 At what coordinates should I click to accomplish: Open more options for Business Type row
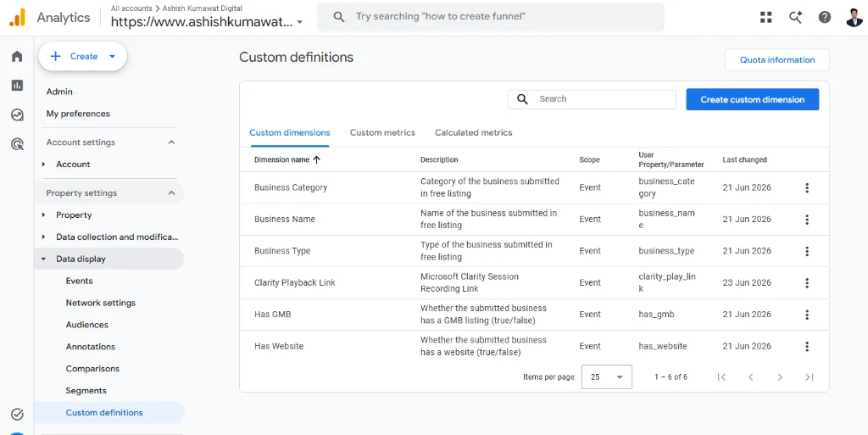pyautogui.click(x=807, y=251)
